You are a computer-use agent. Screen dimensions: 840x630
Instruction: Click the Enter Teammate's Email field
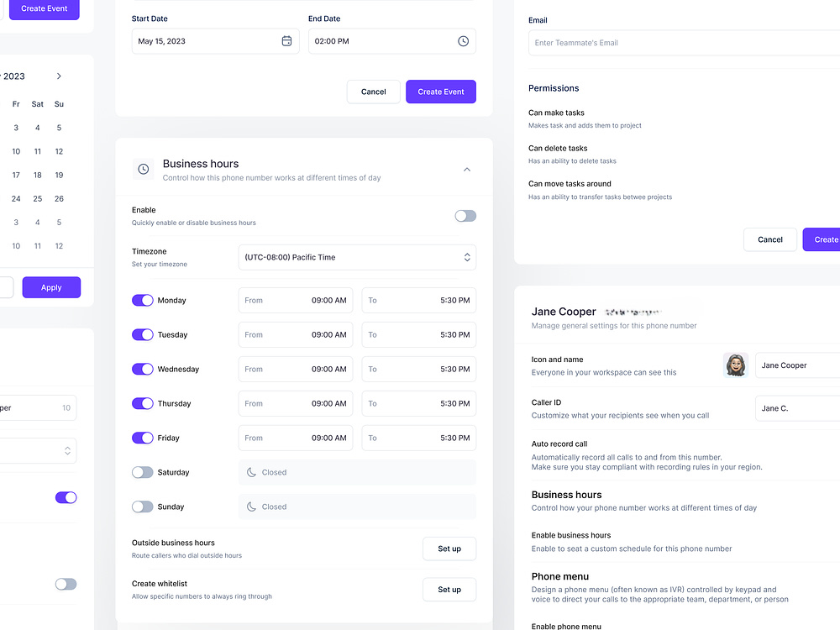pos(684,43)
